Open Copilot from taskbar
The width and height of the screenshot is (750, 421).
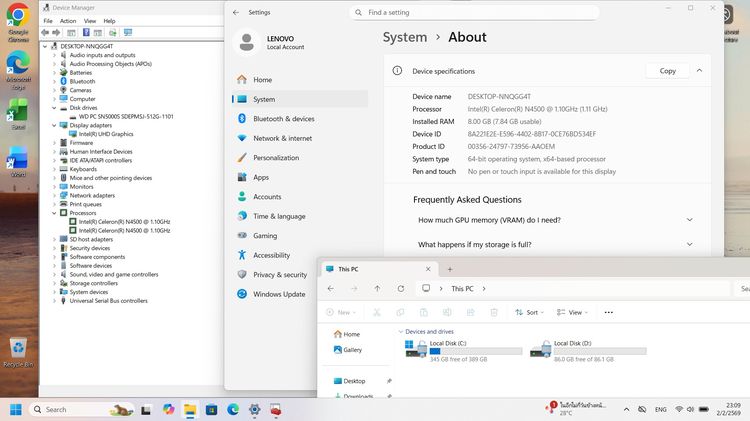tap(168, 410)
